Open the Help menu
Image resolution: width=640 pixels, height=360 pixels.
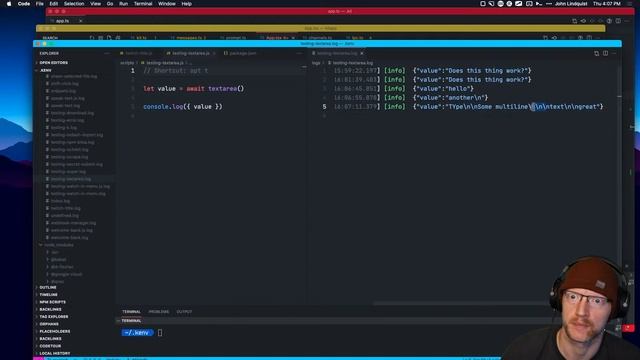187,4
